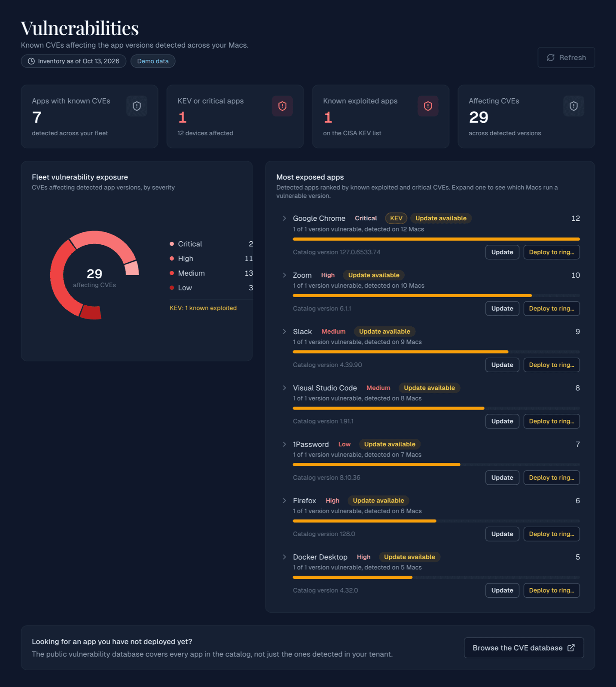Click the Update available badge for Zoom
This screenshot has height=687, width=616.
[x=374, y=275]
